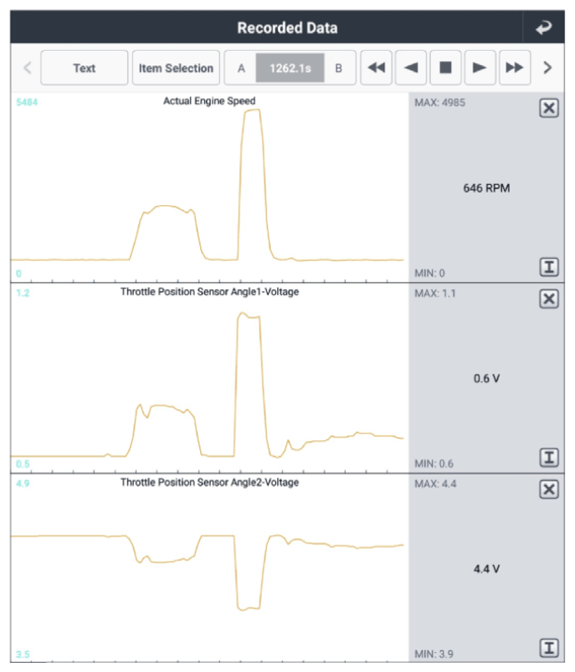Screen dimensions: 575x672
Task: Stop the recorded data playback
Action: click(446, 68)
